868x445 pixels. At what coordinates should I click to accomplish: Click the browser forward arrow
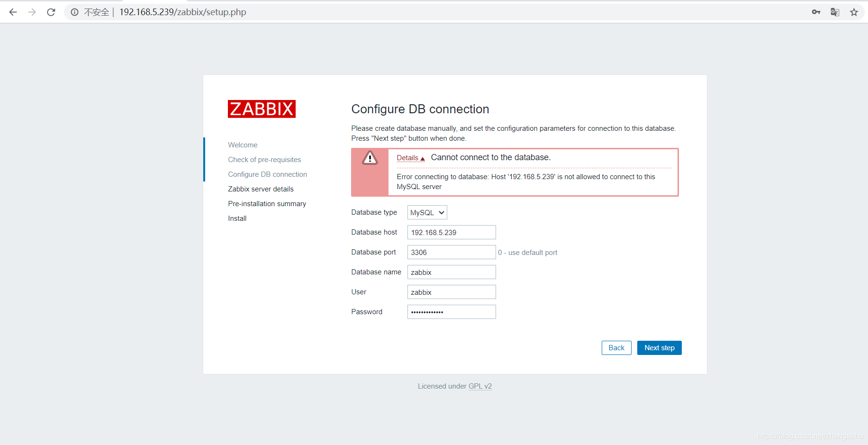(32, 12)
